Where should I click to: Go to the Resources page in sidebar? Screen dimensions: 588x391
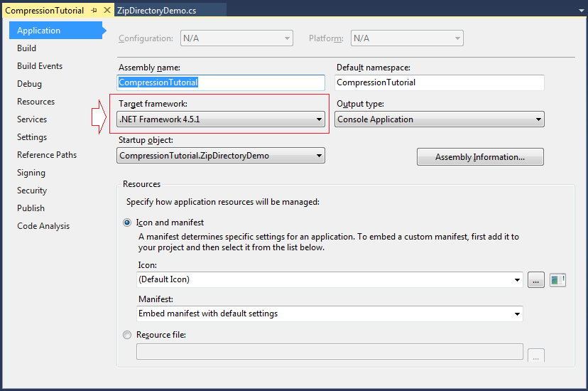click(x=36, y=102)
